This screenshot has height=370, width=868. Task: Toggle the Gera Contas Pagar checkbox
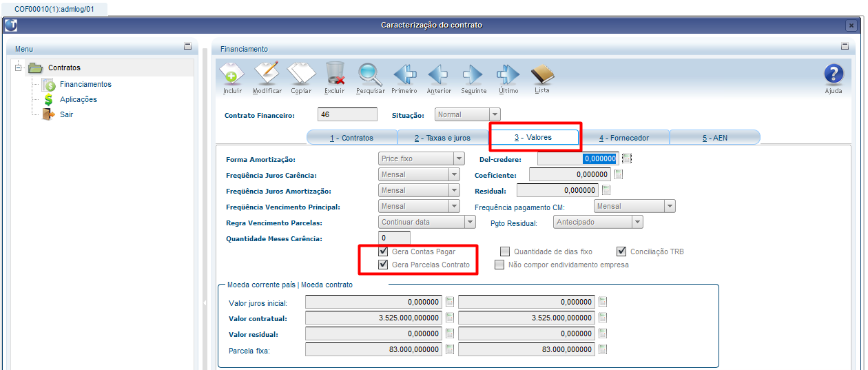384,251
